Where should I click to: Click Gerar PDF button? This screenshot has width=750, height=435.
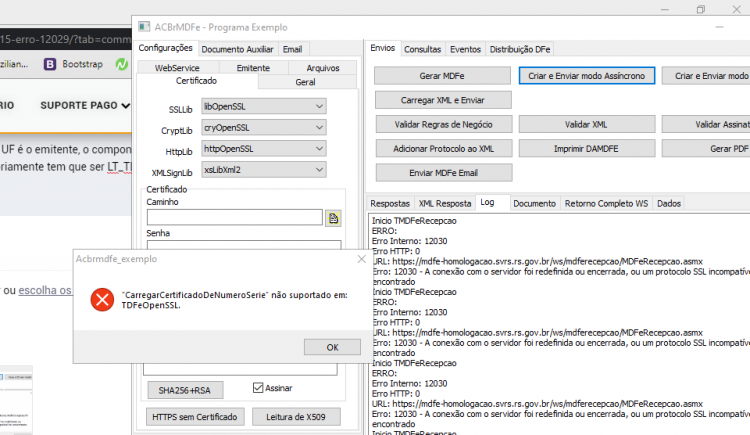[706, 149]
